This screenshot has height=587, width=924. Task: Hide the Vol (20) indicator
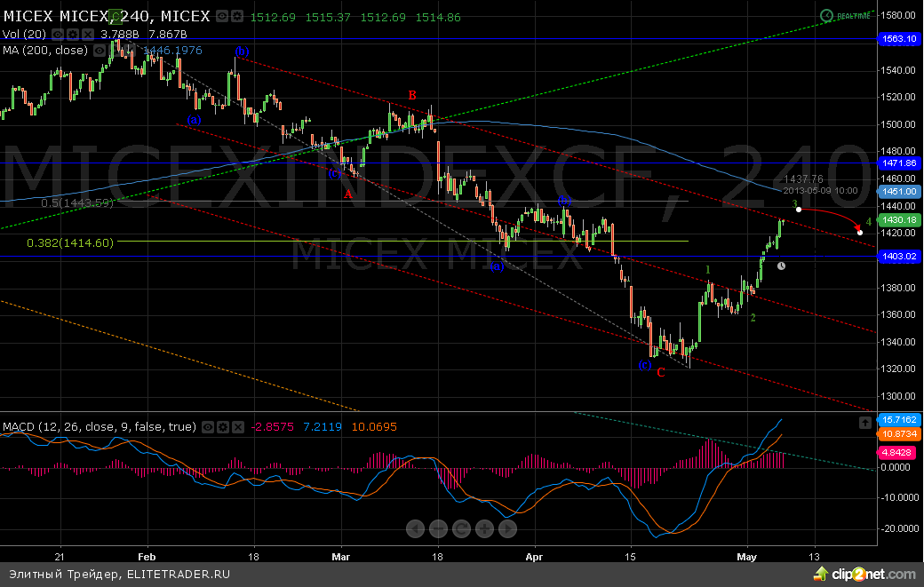pyautogui.click(x=58, y=34)
